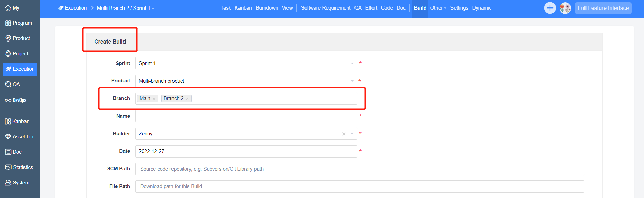The image size is (644, 198).
Task: Open DevOps infinity icon
Action: [x=8, y=100]
